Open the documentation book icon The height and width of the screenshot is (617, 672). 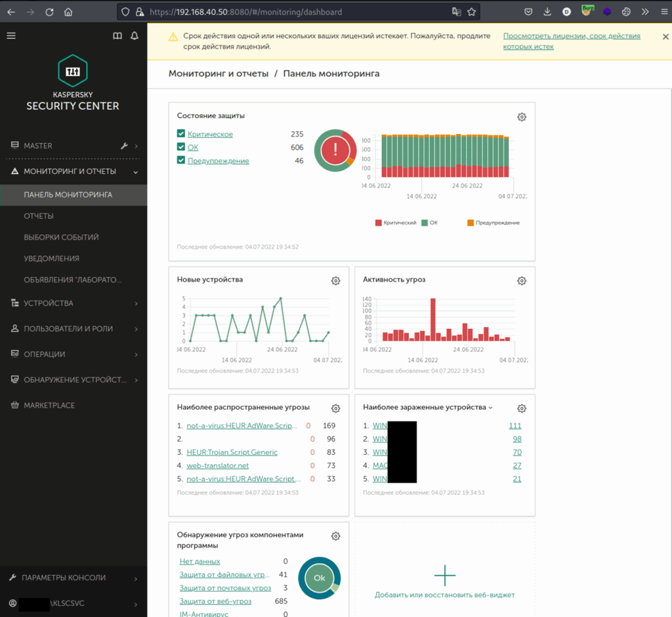(x=117, y=35)
